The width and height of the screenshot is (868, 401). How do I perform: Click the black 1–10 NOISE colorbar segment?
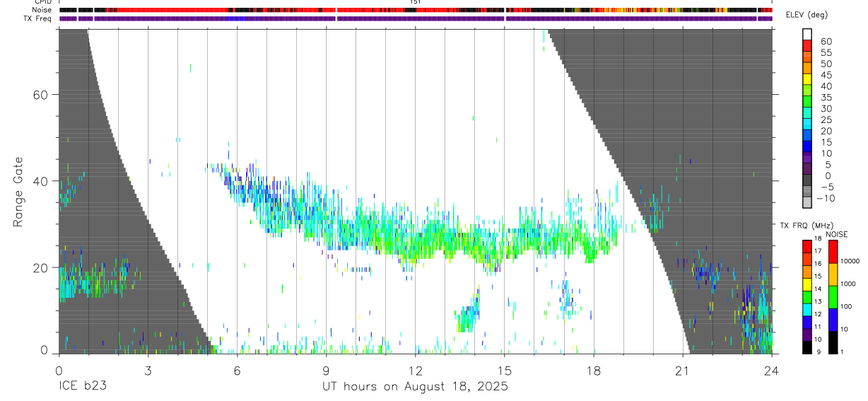833,342
